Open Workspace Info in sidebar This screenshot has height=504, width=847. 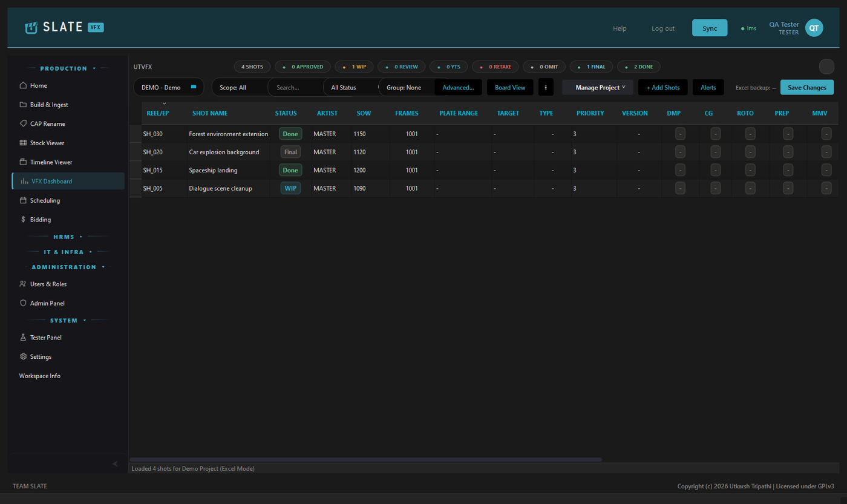tap(40, 376)
